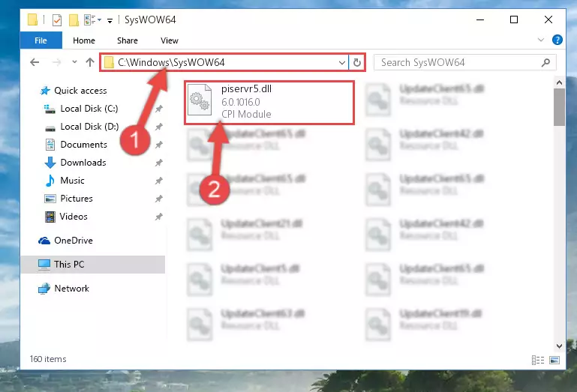This screenshot has height=392, width=577.
Task: Click the search magnifier icon
Action: point(545,62)
